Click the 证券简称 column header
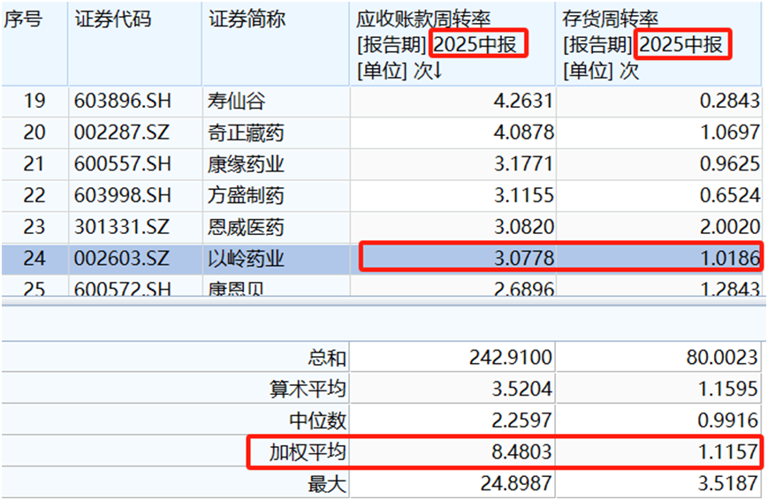The width and height of the screenshot is (768, 500). coord(246,20)
